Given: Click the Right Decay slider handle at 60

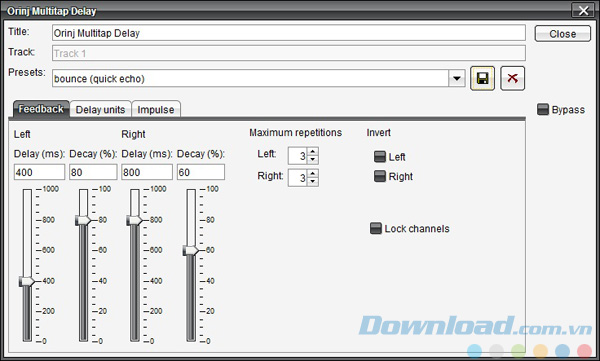Looking at the screenshot, I should tap(191, 251).
